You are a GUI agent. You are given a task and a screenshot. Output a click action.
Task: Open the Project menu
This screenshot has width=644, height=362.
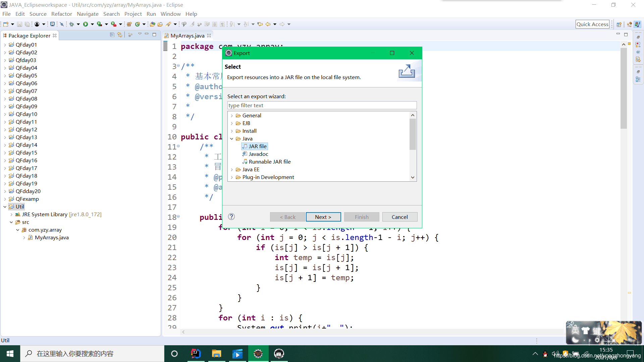click(133, 14)
